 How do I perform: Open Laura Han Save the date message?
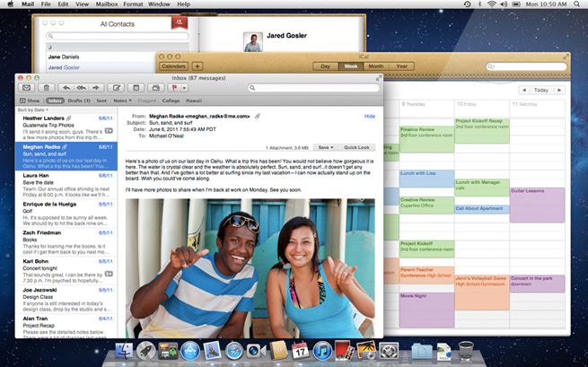[x=66, y=185]
